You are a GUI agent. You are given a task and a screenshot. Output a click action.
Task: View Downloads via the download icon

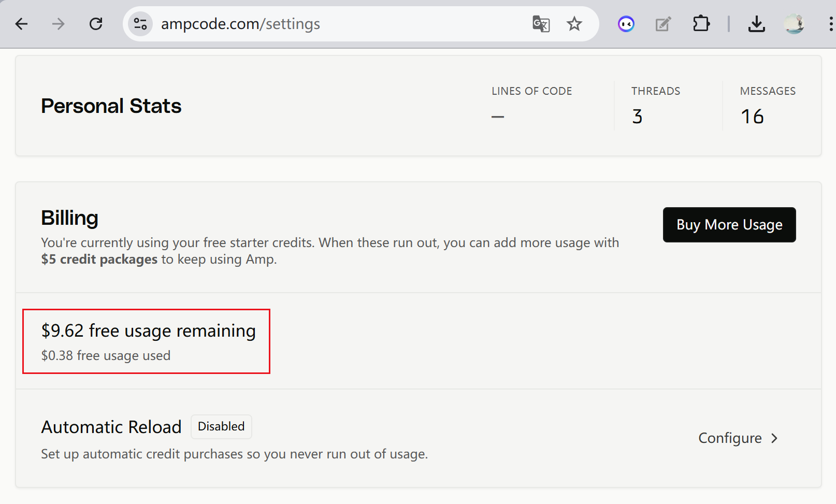pos(757,24)
